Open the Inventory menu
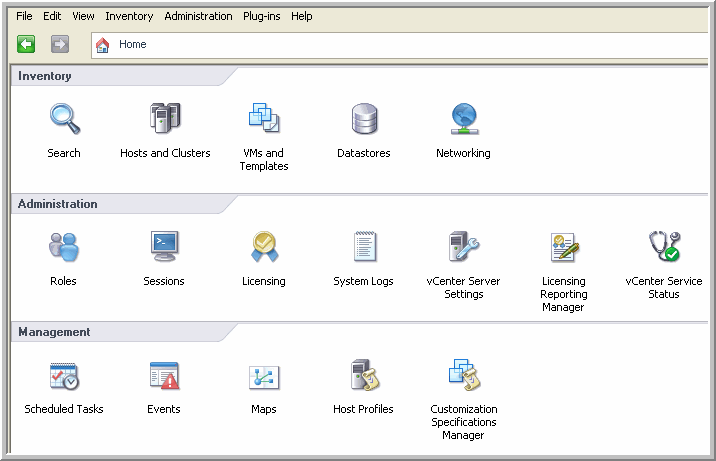The height and width of the screenshot is (461, 716). (129, 16)
